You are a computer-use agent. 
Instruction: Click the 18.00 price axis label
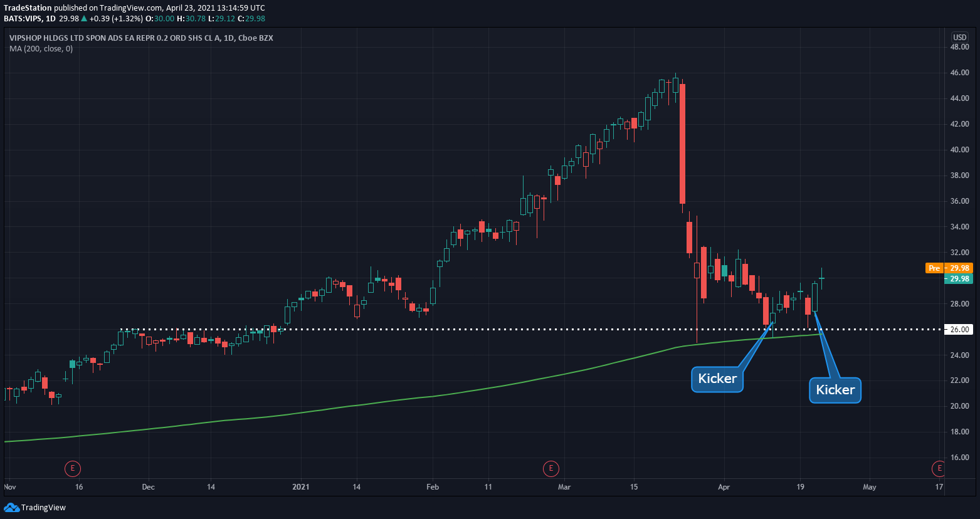point(959,432)
